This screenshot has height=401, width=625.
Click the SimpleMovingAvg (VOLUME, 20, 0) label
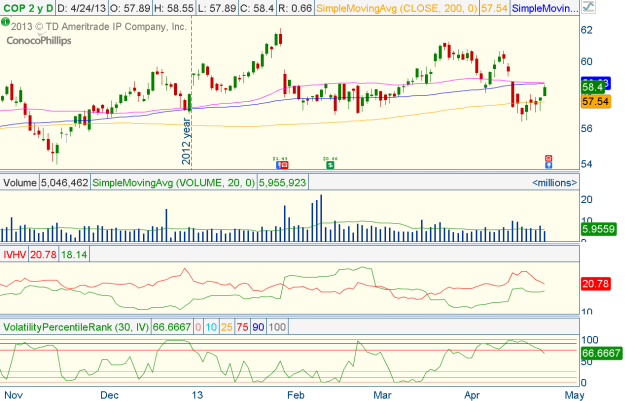173,183
